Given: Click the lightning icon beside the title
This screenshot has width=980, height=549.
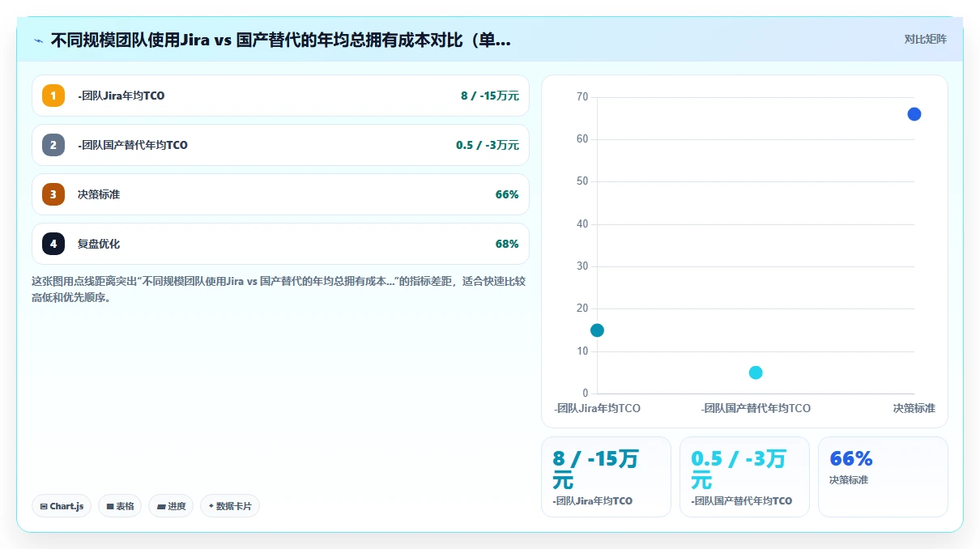Looking at the screenshot, I should click(x=39, y=40).
